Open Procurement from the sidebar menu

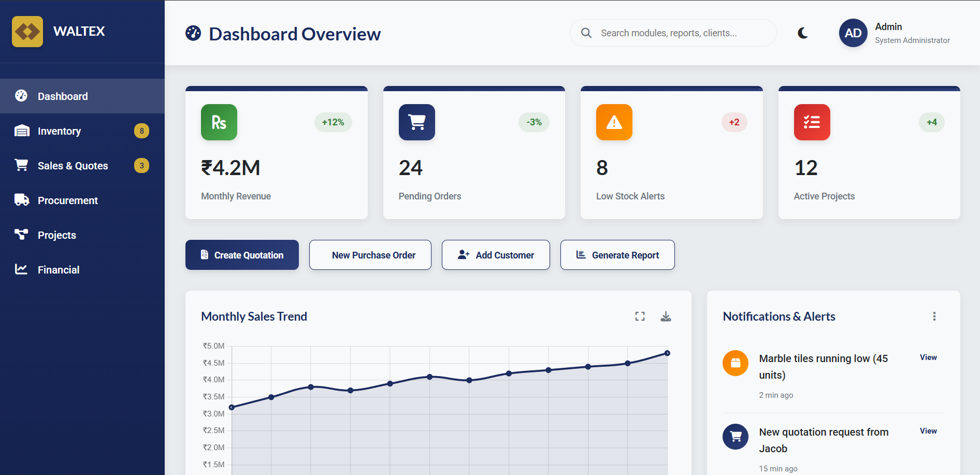point(67,200)
